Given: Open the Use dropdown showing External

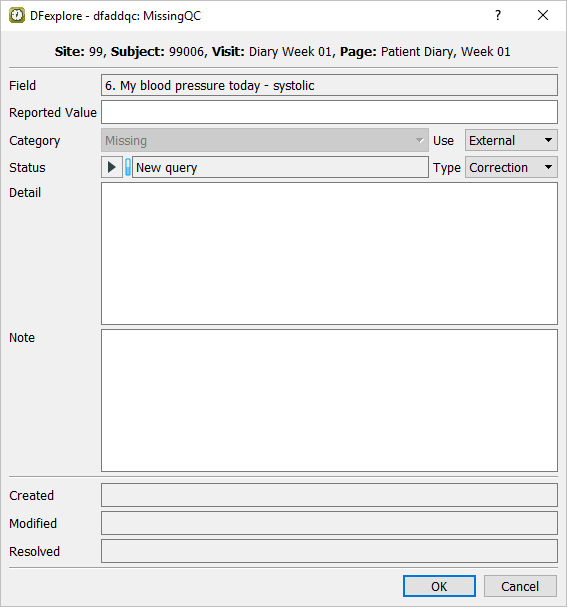Looking at the screenshot, I should (511, 140).
